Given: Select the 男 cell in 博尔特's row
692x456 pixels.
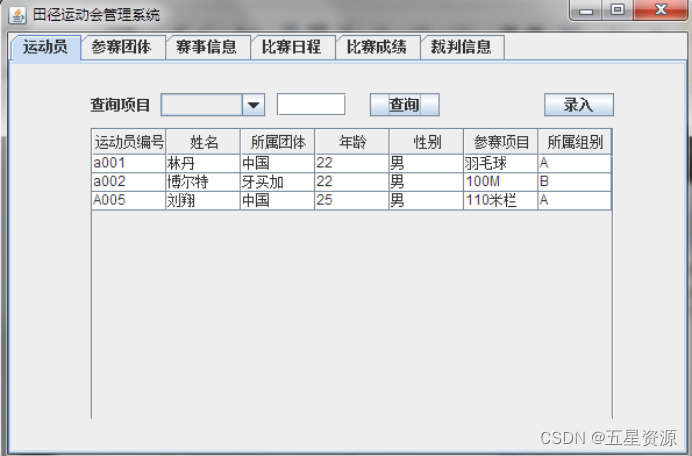Looking at the screenshot, I should click(427, 182).
